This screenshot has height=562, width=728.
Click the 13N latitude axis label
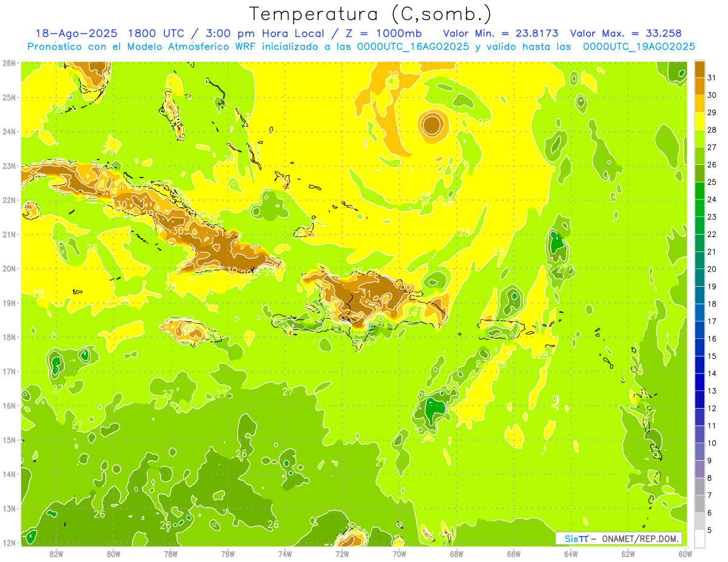point(9,508)
